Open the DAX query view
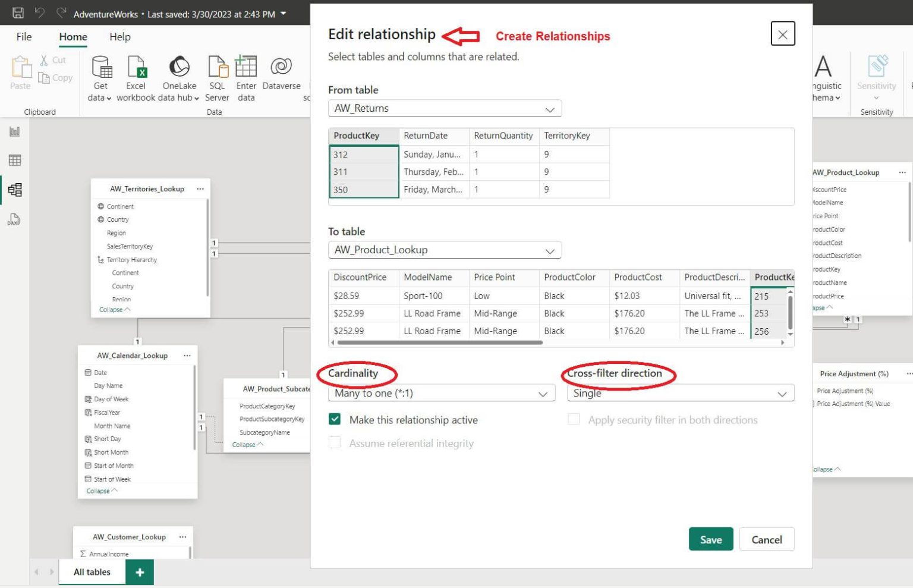This screenshot has width=913, height=588. [14, 219]
